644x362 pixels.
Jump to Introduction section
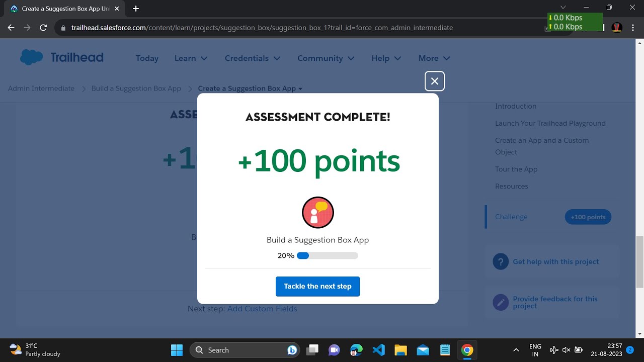pyautogui.click(x=516, y=106)
